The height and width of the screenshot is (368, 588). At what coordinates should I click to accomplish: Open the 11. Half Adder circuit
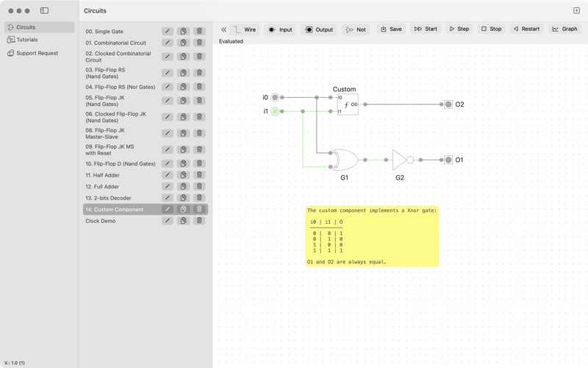102,175
